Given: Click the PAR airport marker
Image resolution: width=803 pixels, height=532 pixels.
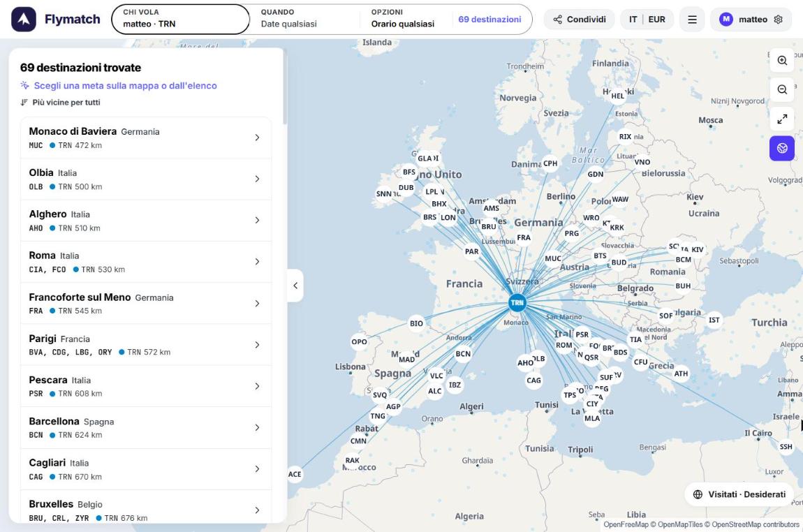Looking at the screenshot, I should click(471, 251).
